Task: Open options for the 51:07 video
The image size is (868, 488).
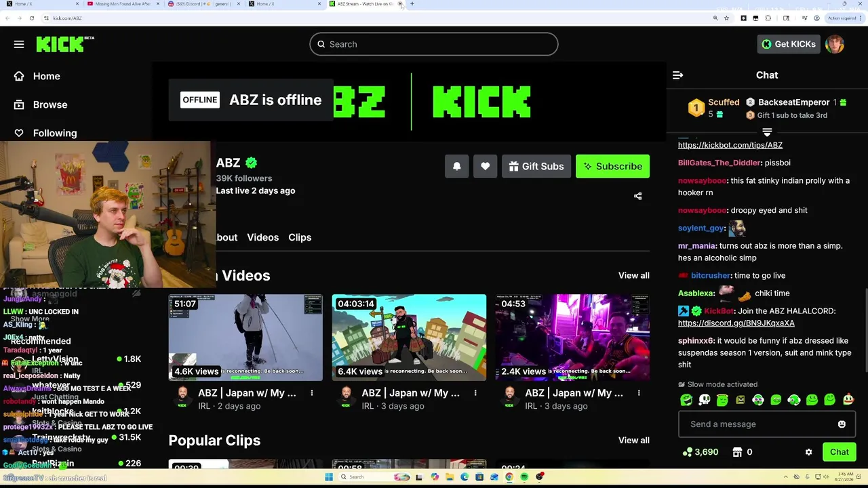Action: point(312,393)
